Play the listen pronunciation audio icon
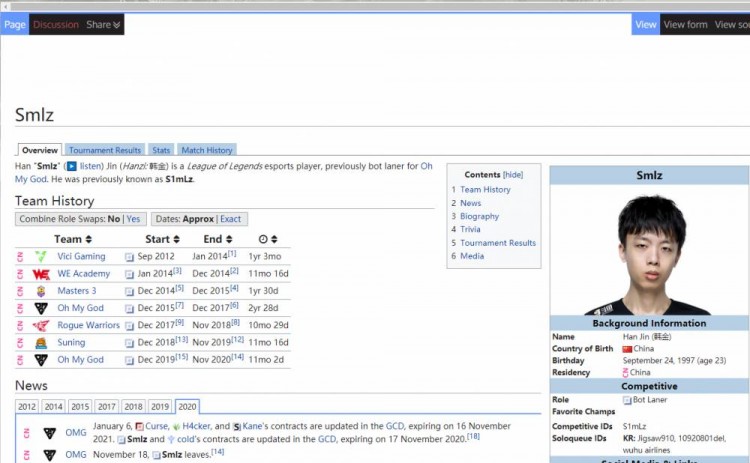This screenshot has width=750, height=463. click(72, 166)
